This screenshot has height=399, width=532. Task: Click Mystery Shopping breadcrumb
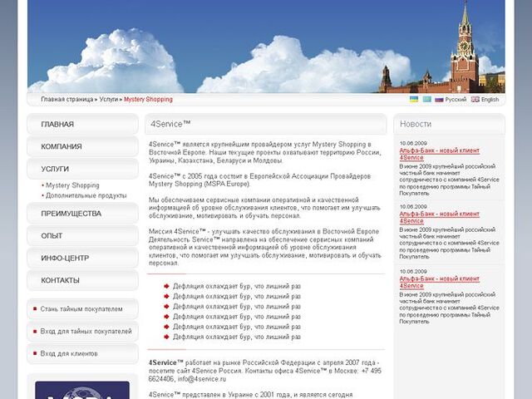(148, 100)
